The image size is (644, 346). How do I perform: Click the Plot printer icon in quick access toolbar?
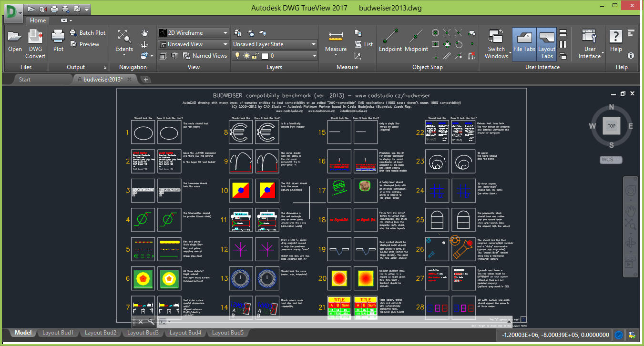54,9
